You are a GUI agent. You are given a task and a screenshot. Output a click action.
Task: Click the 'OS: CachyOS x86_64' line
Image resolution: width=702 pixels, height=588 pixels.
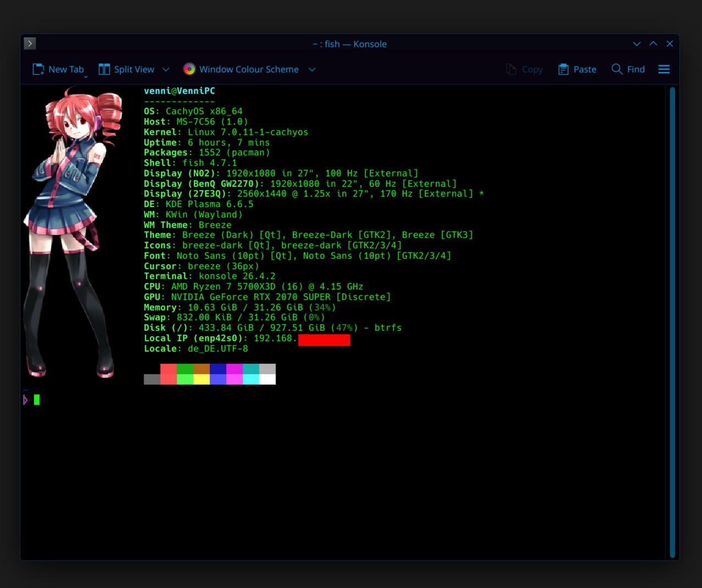tap(193, 111)
